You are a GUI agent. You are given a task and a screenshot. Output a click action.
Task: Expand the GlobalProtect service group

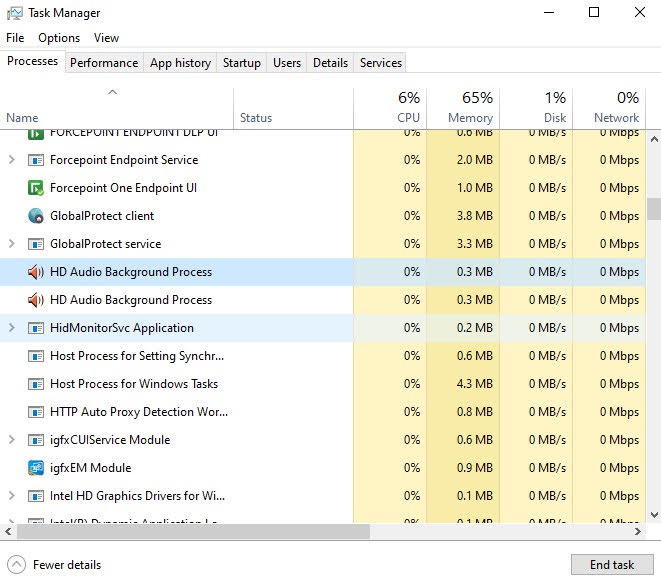12,244
